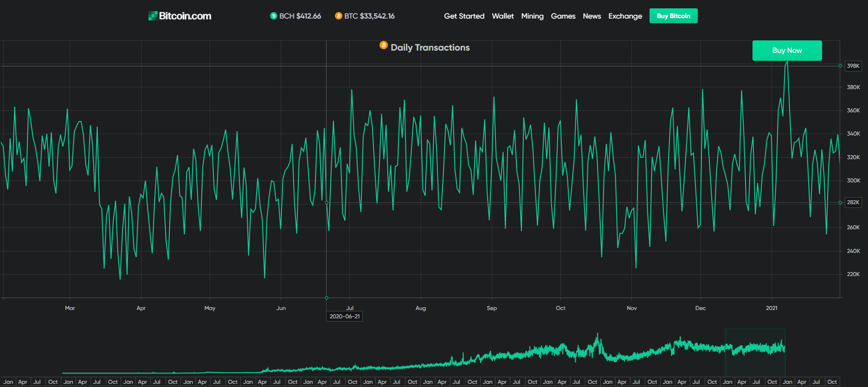This screenshot has height=387, width=868.
Task: Click the Bitcoin.com logo
Action: tap(180, 16)
